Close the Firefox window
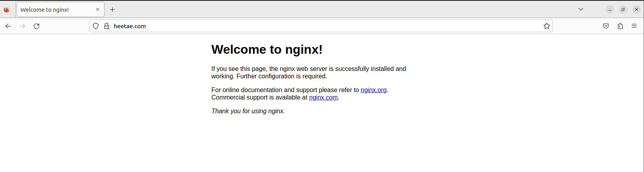This screenshot has height=172, width=644. [x=637, y=10]
